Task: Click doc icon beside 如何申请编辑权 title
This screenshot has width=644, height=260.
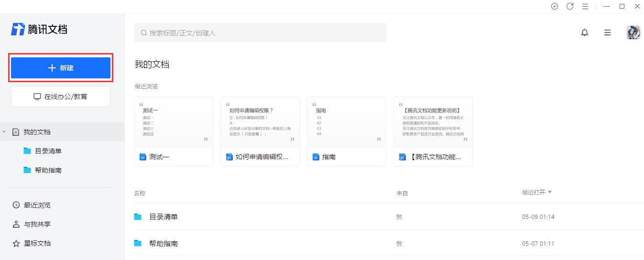Action: [229, 157]
